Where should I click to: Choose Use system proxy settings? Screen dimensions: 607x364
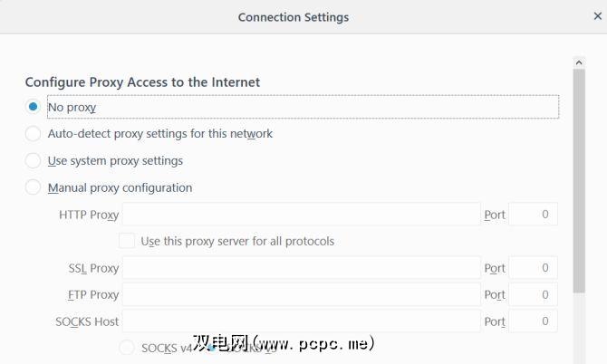[34, 161]
